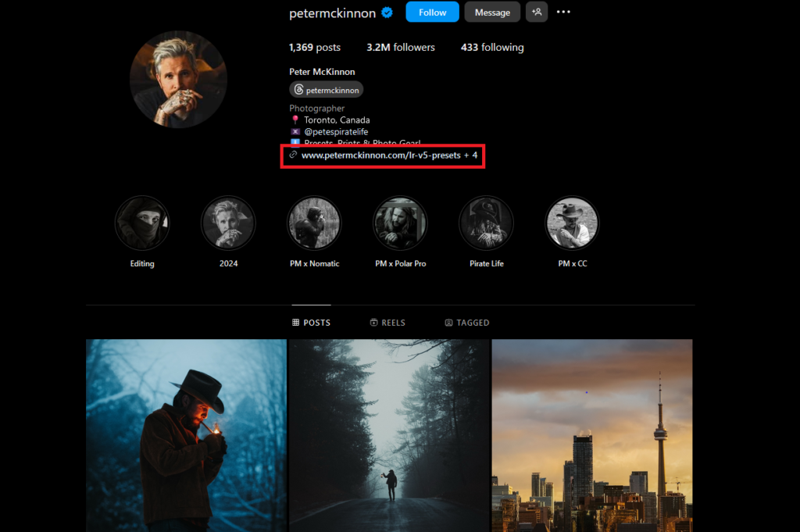800x532 pixels.
Task: Show the 3.2M followers list
Action: point(401,48)
